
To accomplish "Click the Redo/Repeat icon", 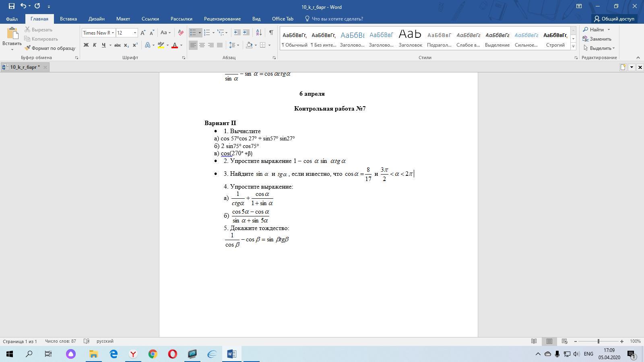I will [37, 6].
